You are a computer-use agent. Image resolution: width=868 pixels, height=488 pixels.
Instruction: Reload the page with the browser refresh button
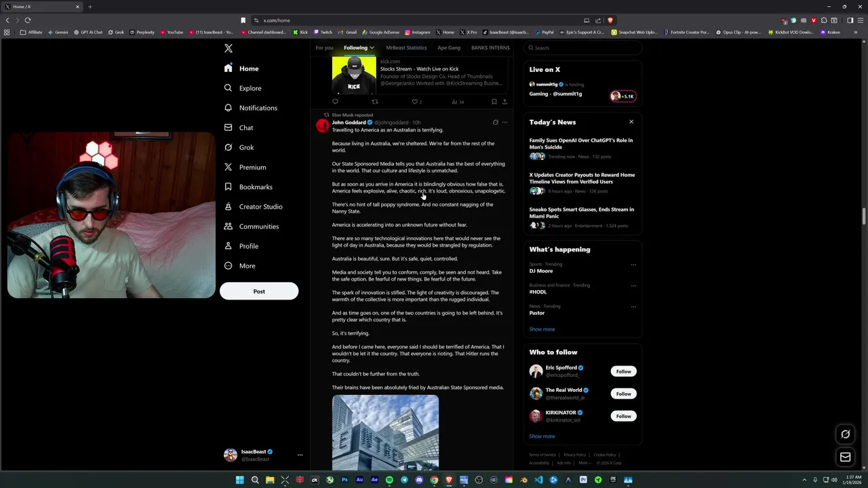pyautogui.click(x=28, y=20)
